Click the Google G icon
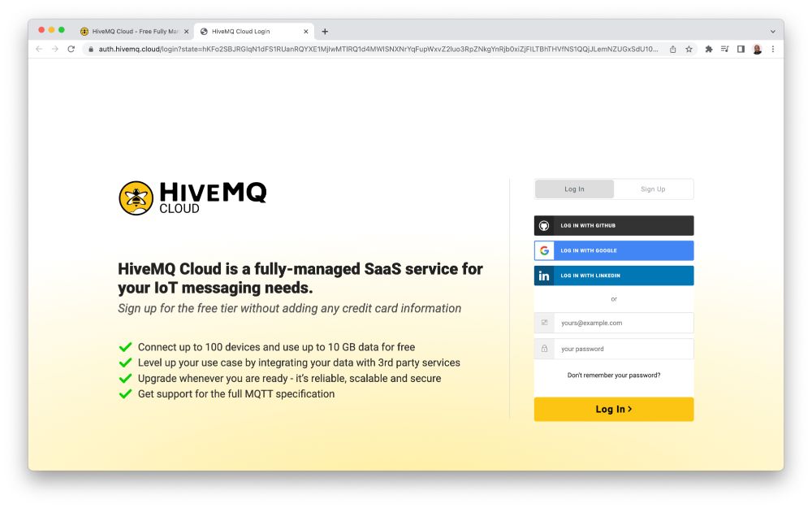This screenshot has height=508, width=812. (x=544, y=250)
